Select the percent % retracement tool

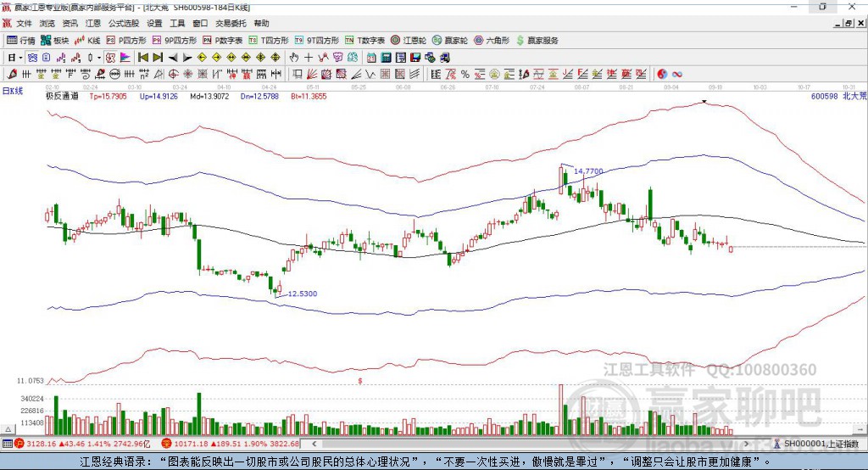point(465,74)
